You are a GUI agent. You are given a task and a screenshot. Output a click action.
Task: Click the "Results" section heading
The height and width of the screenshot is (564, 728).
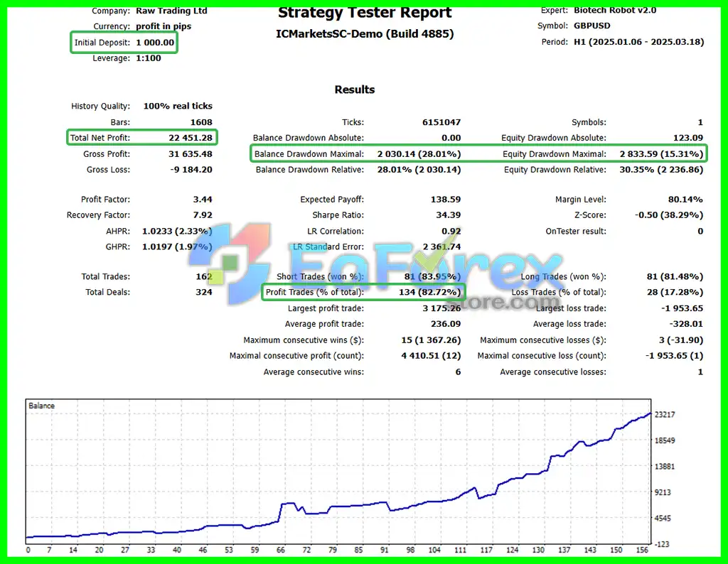(x=355, y=90)
